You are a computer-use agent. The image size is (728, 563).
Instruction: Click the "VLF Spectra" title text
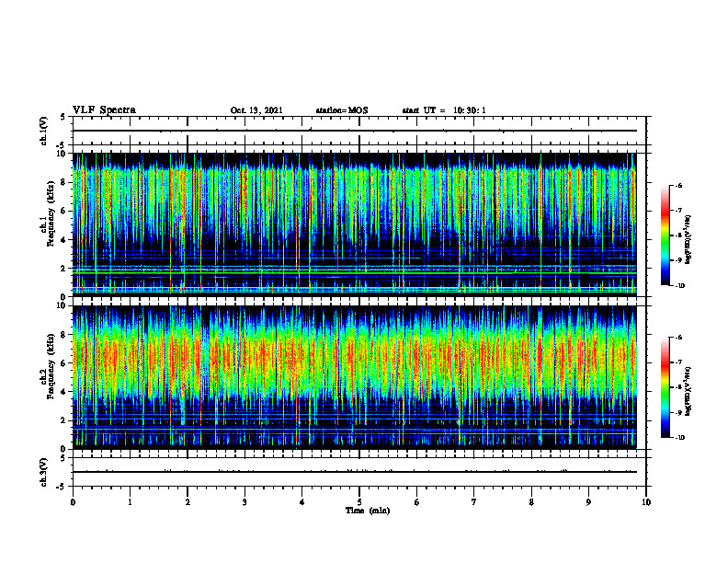pos(104,109)
